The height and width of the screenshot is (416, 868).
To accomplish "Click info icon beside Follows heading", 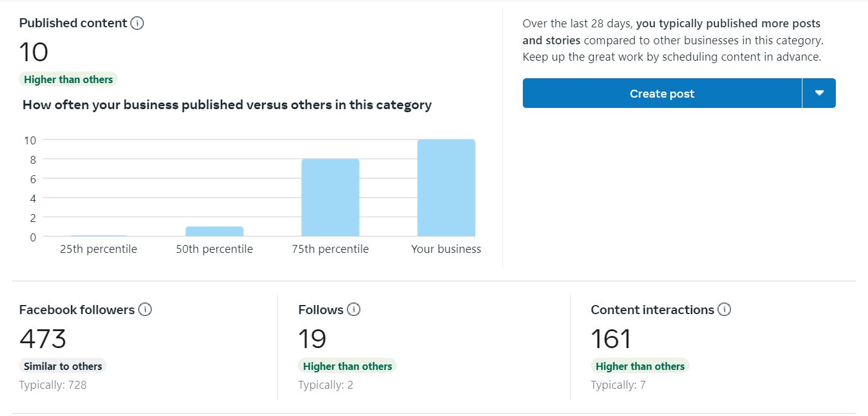I will click(x=354, y=309).
